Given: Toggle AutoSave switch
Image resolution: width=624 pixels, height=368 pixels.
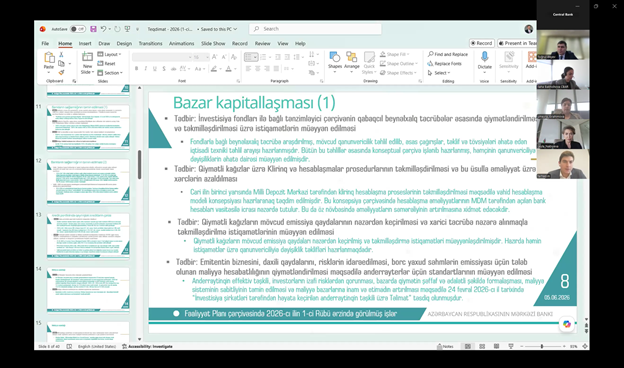Looking at the screenshot, I should (78, 29).
